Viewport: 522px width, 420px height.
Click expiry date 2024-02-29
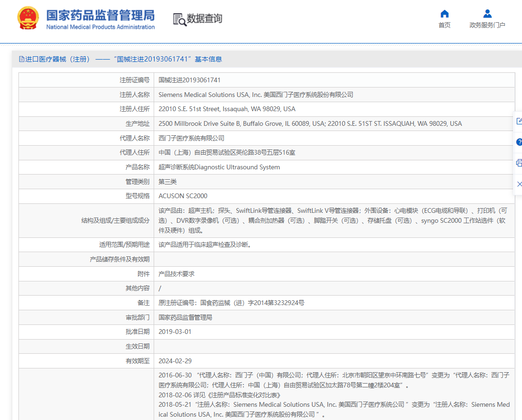point(175,361)
